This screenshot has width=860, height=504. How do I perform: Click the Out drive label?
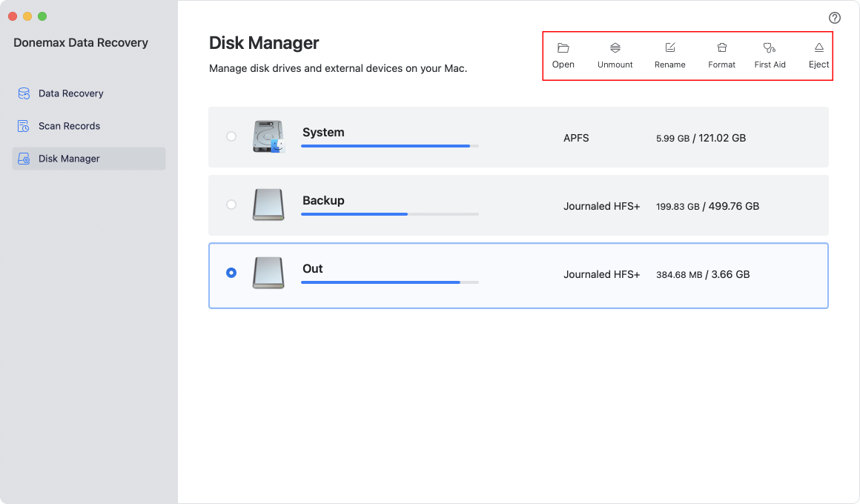point(312,268)
